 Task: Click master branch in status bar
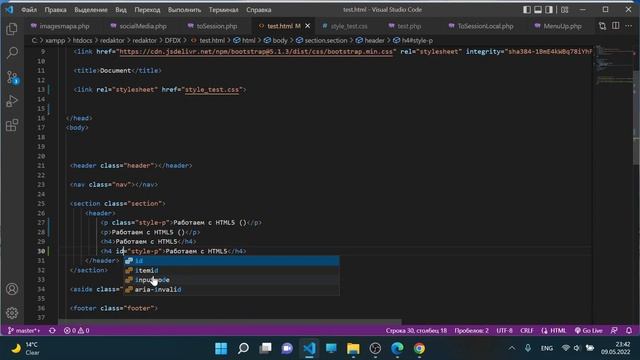pos(24,331)
